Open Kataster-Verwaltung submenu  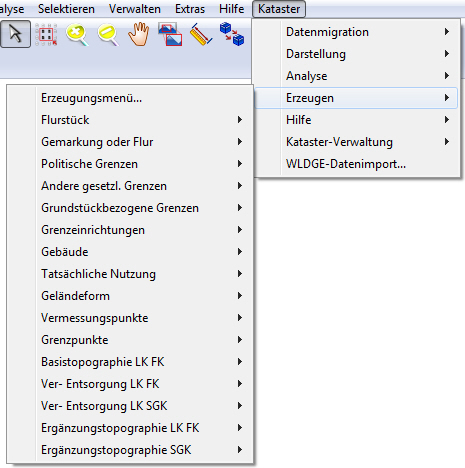click(x=356, y=142)
